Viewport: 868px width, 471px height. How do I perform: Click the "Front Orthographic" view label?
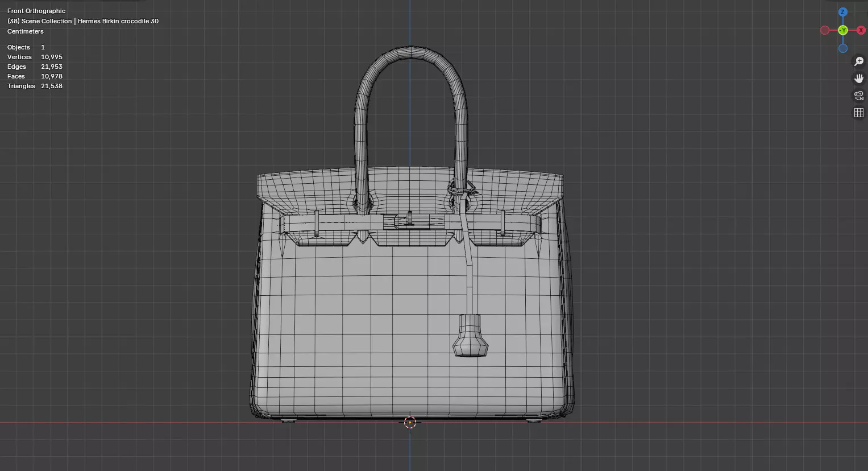pyautogui.click(x=36, y=11)
